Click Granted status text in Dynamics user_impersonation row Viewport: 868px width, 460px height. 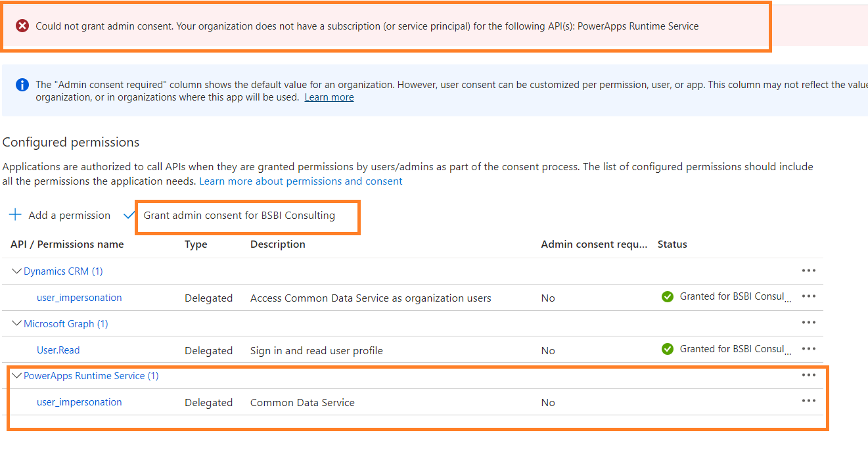tap(735, 296)
